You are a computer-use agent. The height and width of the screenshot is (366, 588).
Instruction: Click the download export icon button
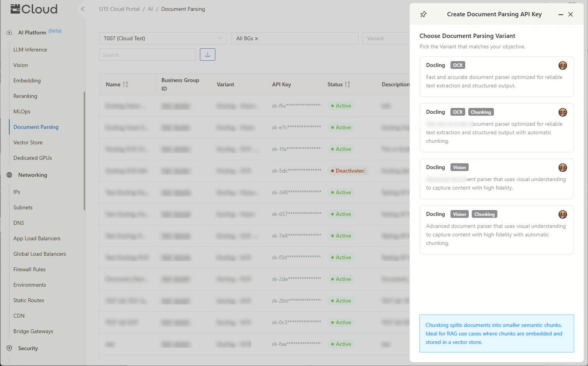coord(208,55)
